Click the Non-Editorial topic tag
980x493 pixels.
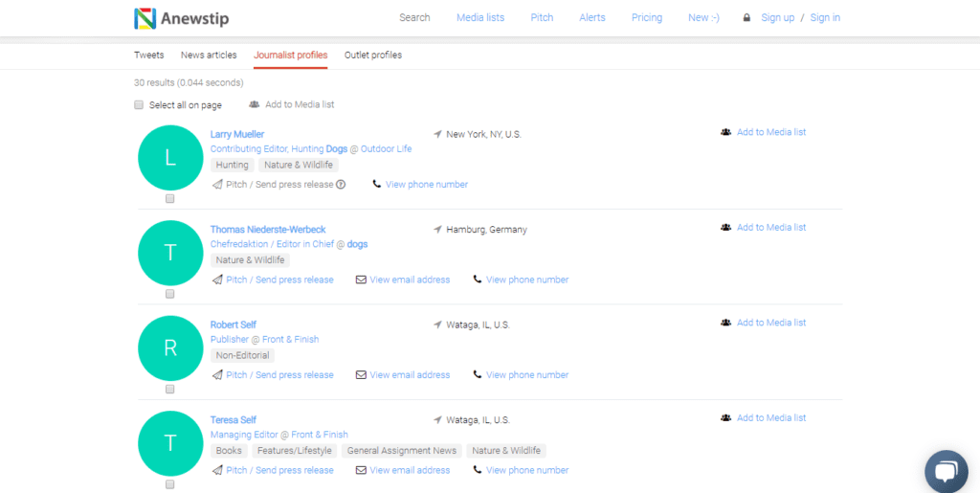(x=242, y=355)
